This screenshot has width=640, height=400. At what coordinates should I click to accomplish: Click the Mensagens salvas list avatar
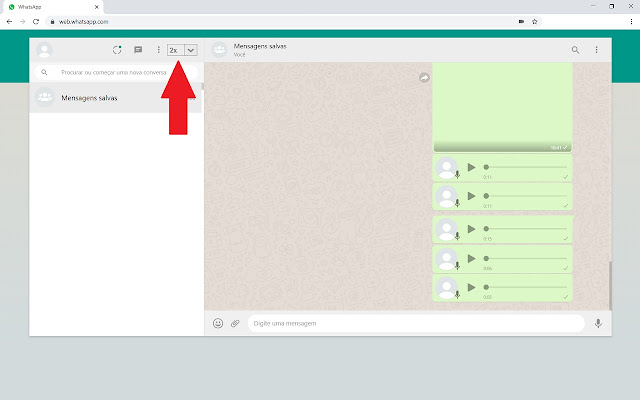click(45, 98)
